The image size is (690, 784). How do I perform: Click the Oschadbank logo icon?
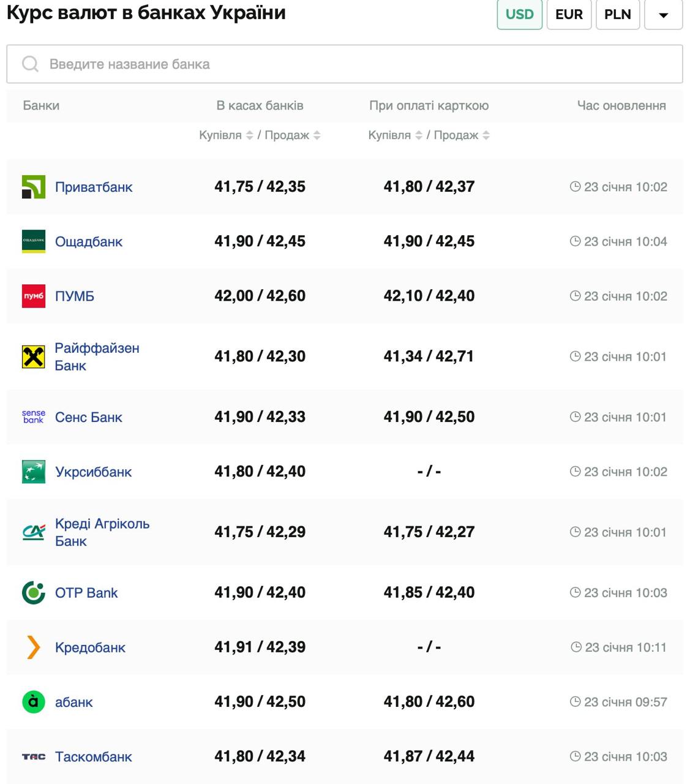pyautogui.click(x=34, y=241)
